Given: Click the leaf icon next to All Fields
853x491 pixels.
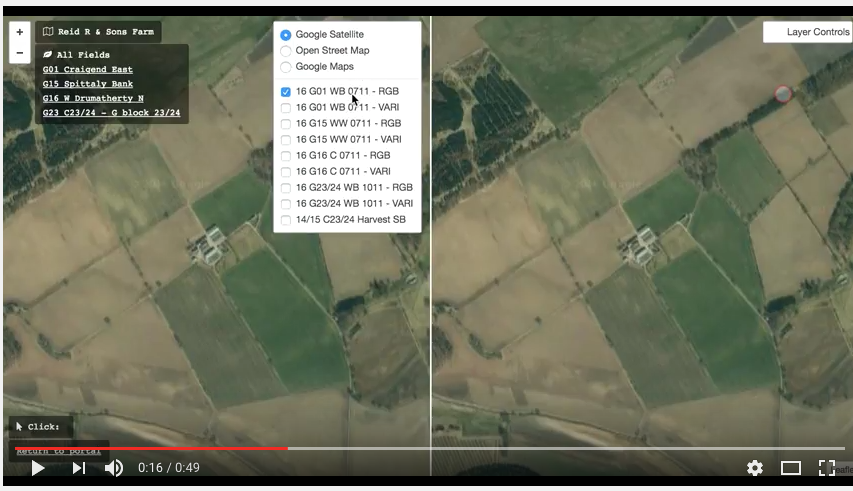Looking at the screenshot, I should (x=47, y=54).
